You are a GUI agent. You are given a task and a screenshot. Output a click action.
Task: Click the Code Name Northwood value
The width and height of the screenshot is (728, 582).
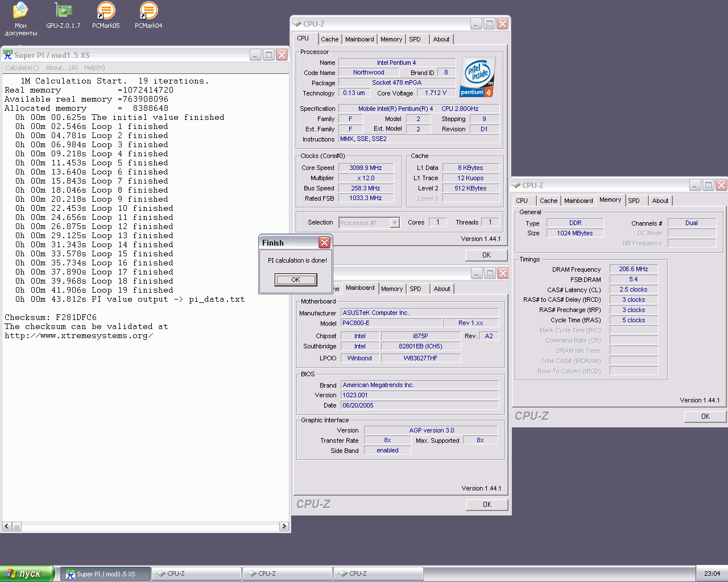[x=369, y=72]
